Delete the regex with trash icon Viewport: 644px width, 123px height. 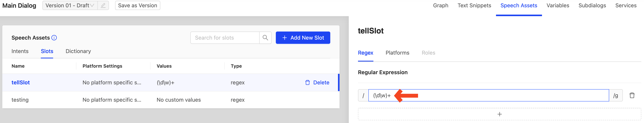(x=632, y=95)
